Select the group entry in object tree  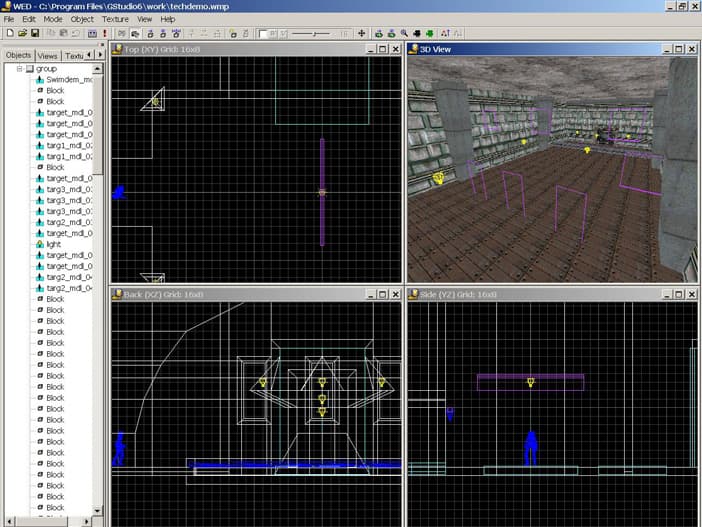46,69
